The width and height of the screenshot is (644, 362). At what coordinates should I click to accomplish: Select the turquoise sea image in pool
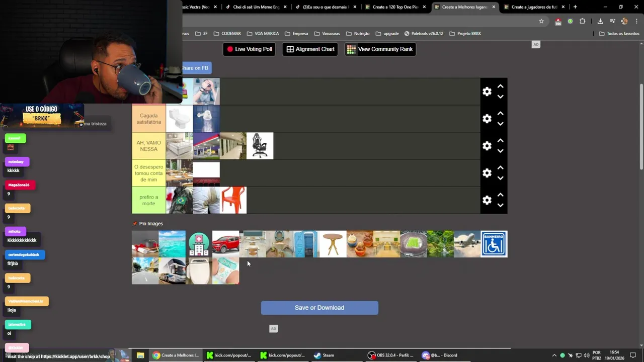tap(172, 244)
